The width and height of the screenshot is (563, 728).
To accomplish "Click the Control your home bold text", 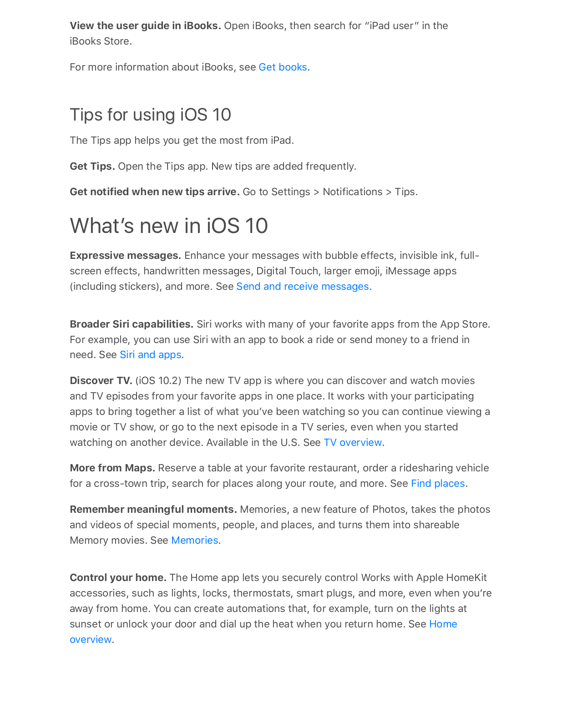I will (118, 578).
